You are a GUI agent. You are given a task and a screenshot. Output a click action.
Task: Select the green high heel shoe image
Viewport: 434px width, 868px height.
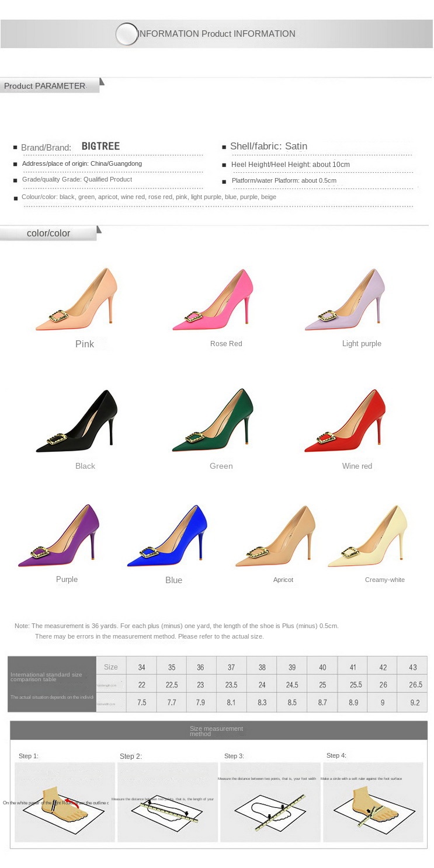[213, 420]
